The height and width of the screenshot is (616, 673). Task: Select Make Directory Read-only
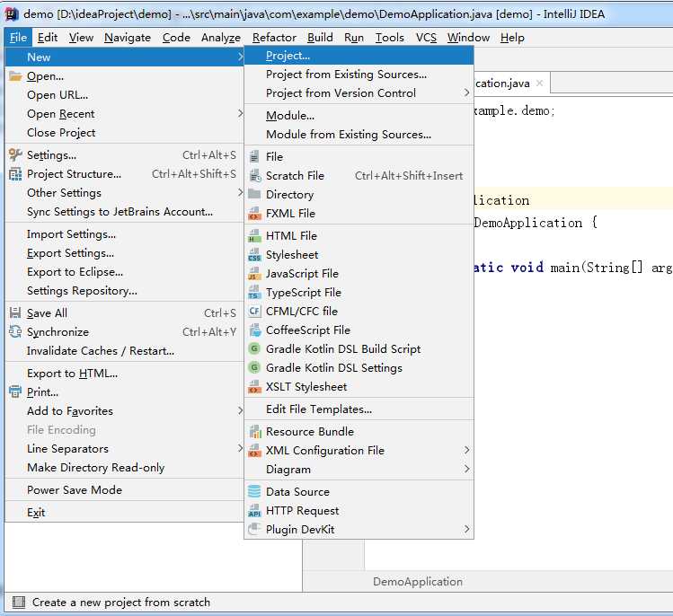click(125, 467)
